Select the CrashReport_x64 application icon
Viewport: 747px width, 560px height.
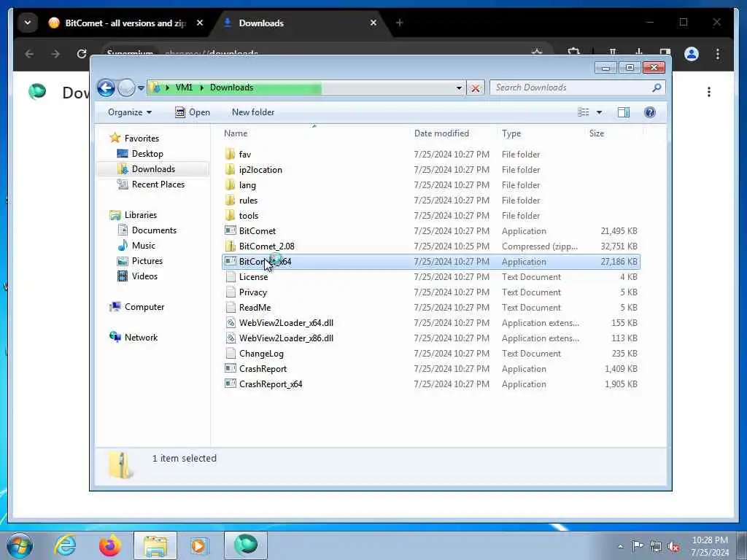point(230,384)
